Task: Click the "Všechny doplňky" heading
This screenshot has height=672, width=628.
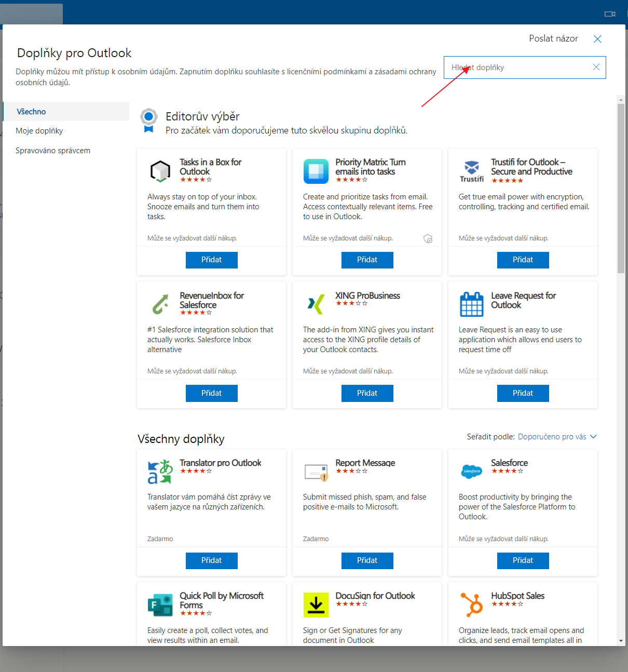Action: [181, 439]
